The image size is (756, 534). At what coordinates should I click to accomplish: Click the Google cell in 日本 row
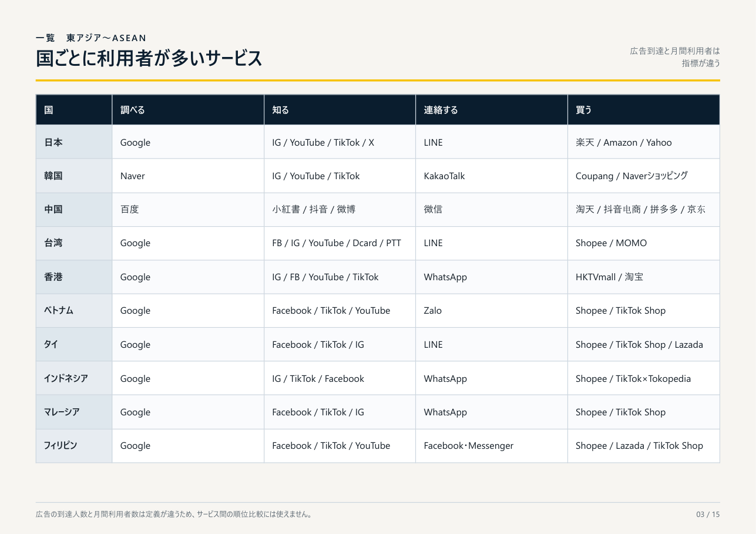188,142
